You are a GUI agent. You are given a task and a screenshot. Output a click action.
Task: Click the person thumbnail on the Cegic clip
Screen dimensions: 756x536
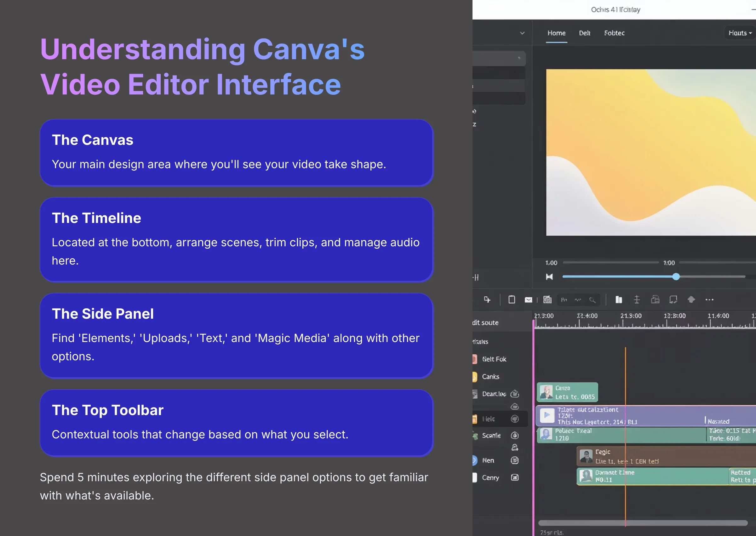point(586,456)
